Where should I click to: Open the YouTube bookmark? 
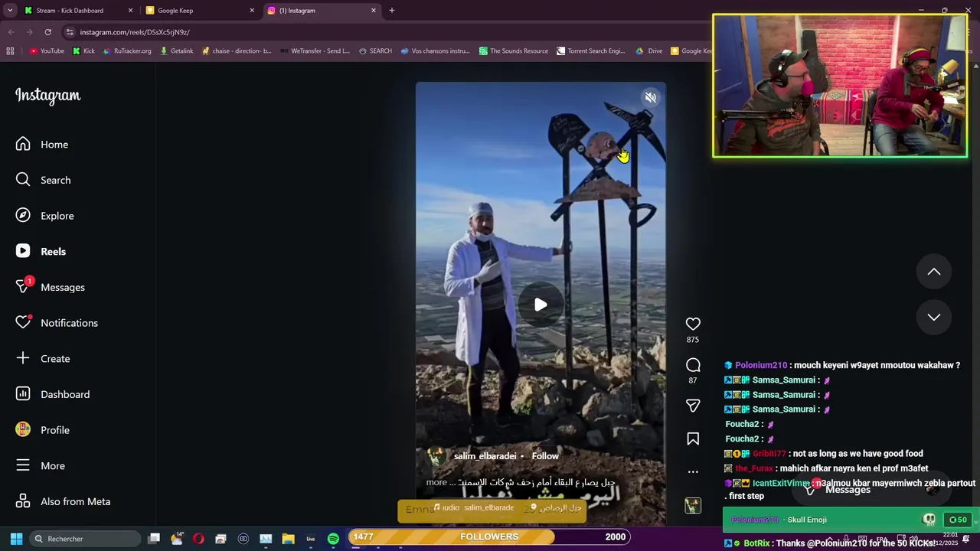point(47,51)
